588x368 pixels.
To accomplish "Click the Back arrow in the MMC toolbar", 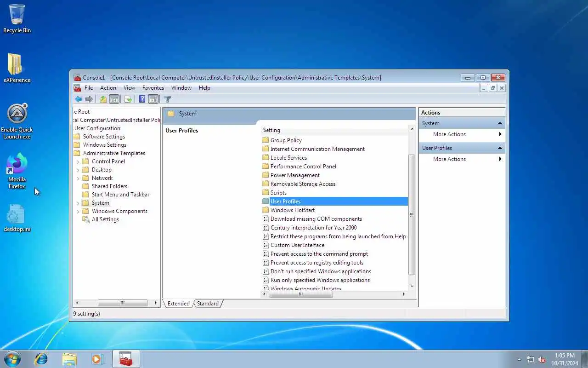I will (x=79, y=99).
